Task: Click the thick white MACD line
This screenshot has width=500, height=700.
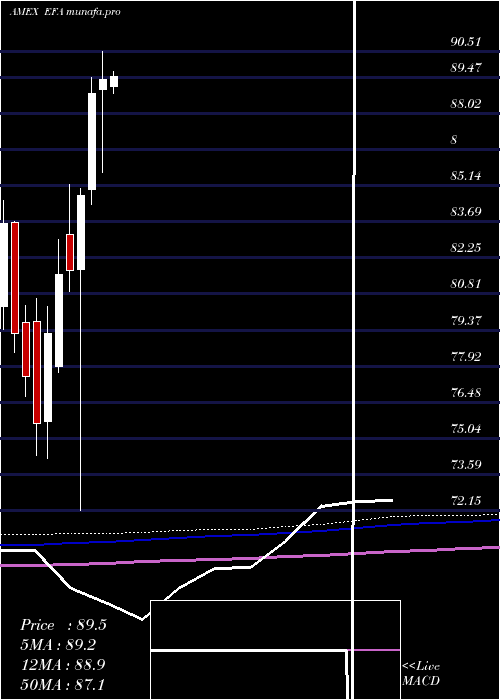Action: click(x=196, y=580)
